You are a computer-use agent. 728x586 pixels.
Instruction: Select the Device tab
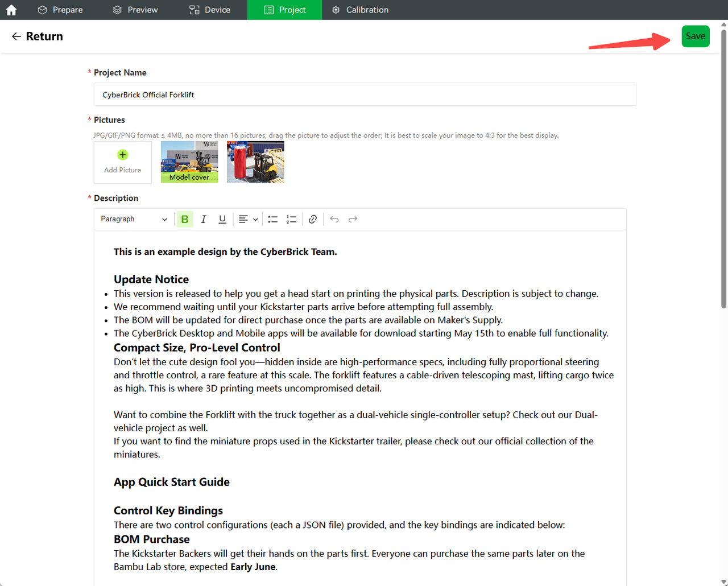tap(210, 10)
